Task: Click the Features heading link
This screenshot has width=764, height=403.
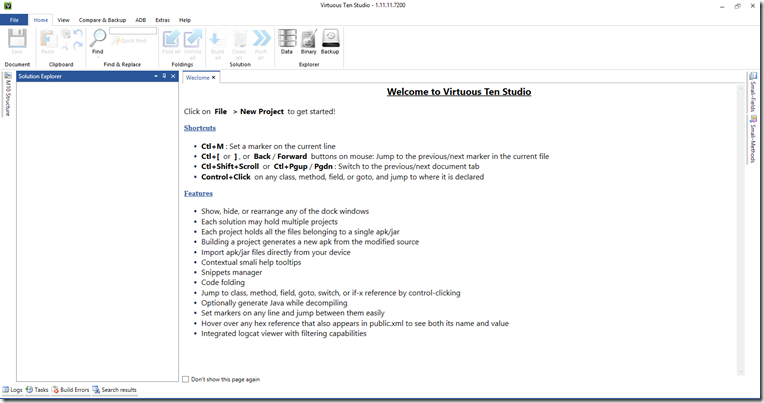Action: click(198, 193)
